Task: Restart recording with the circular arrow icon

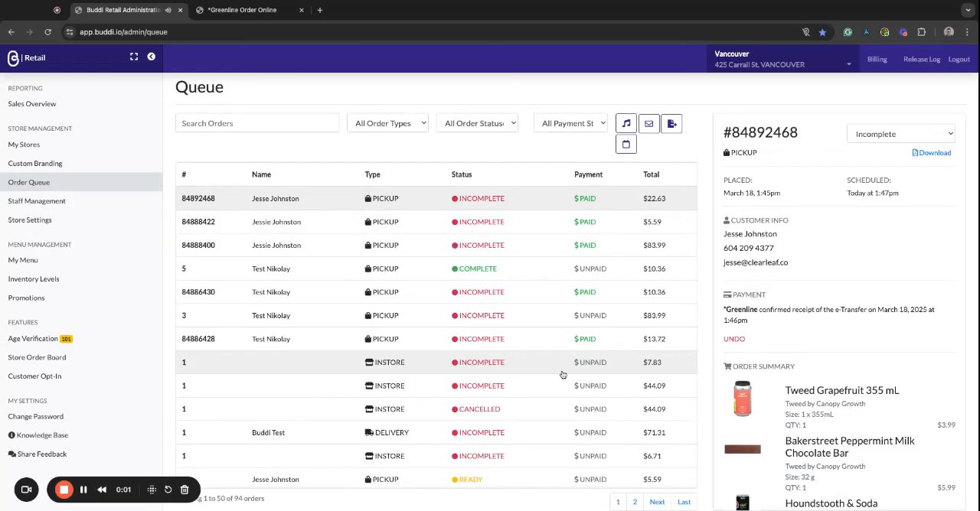Action: tap(168, 490)
